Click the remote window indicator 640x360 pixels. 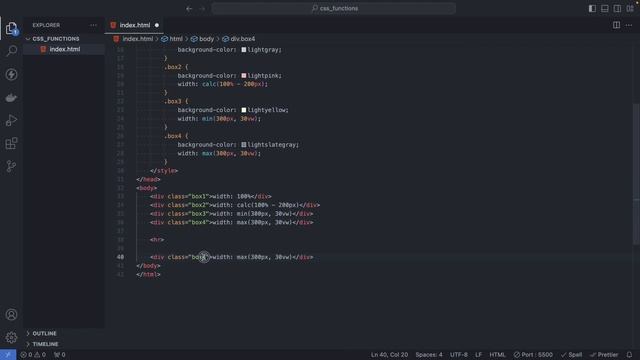click(x=8, y=355)
